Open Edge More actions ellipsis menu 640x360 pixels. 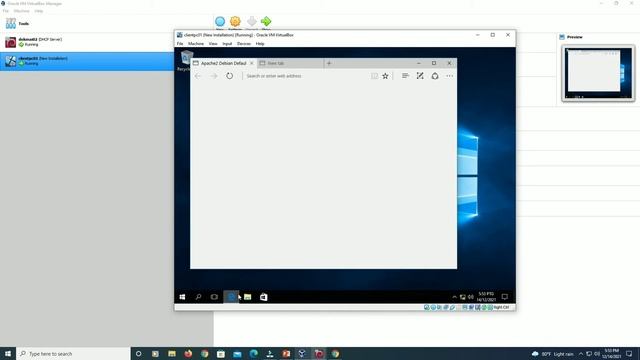click(x=449, y=76)
